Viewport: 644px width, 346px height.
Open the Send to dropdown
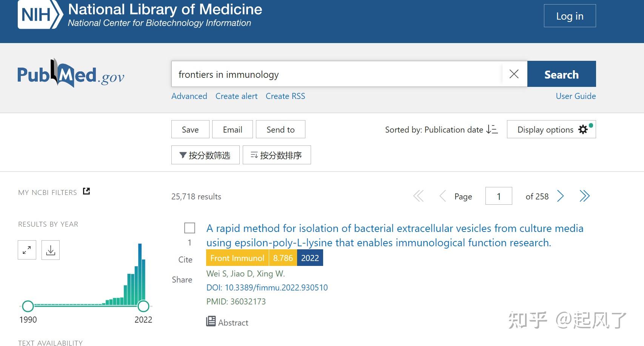point(280,129)
